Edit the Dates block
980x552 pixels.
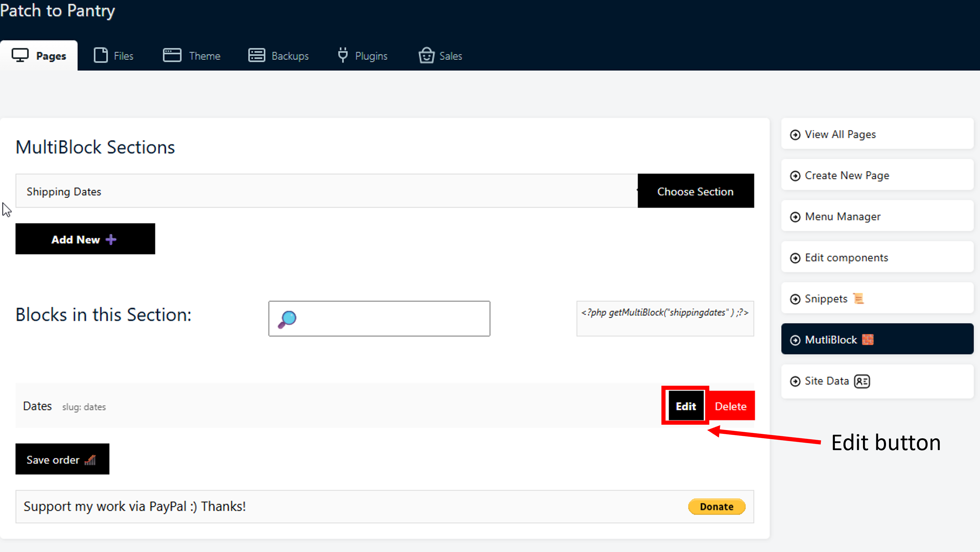[686, 406]
